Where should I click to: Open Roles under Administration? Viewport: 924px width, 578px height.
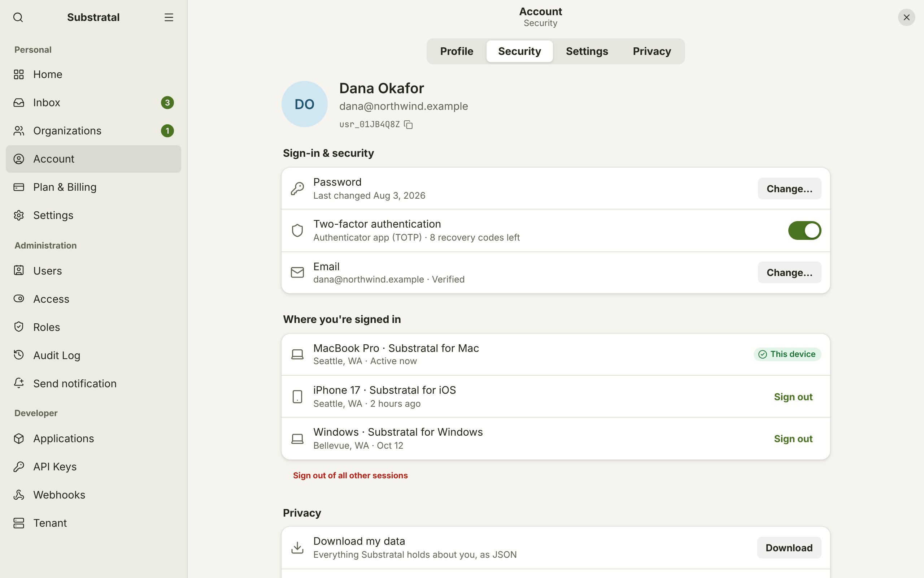(x=93, y=327)
